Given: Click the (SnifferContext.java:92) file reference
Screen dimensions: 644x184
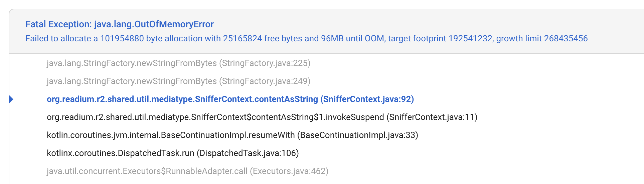Looking at the screenshot, I should pyautogui.click(x=367, y=99).
